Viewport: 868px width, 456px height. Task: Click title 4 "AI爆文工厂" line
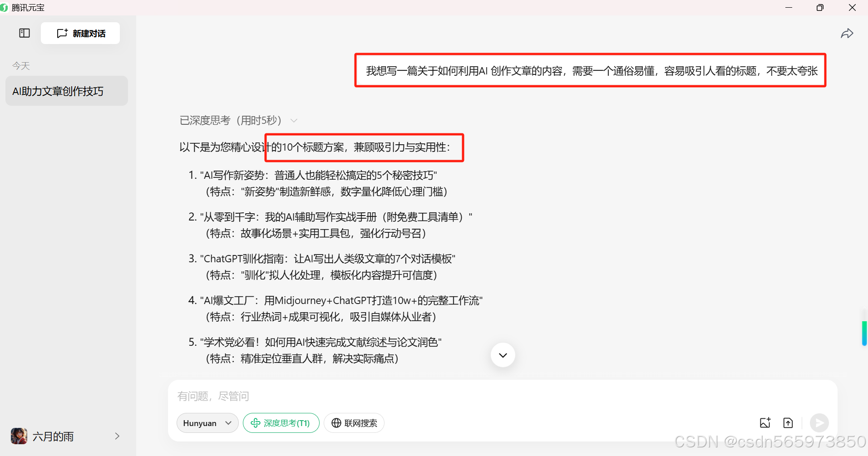tap(341, 300)
